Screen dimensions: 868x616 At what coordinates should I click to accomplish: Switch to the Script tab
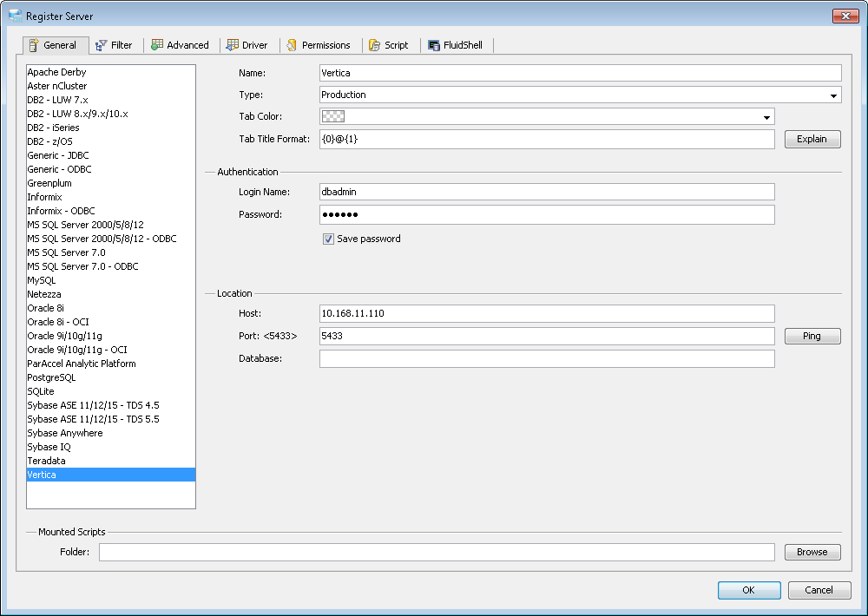(x=389, y=45)
